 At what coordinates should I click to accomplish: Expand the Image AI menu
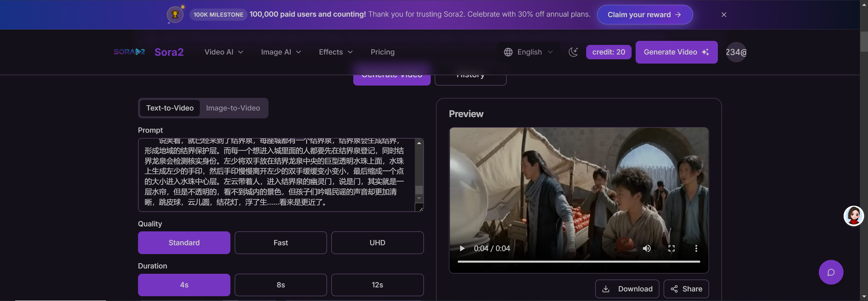[x=281, y=52]
